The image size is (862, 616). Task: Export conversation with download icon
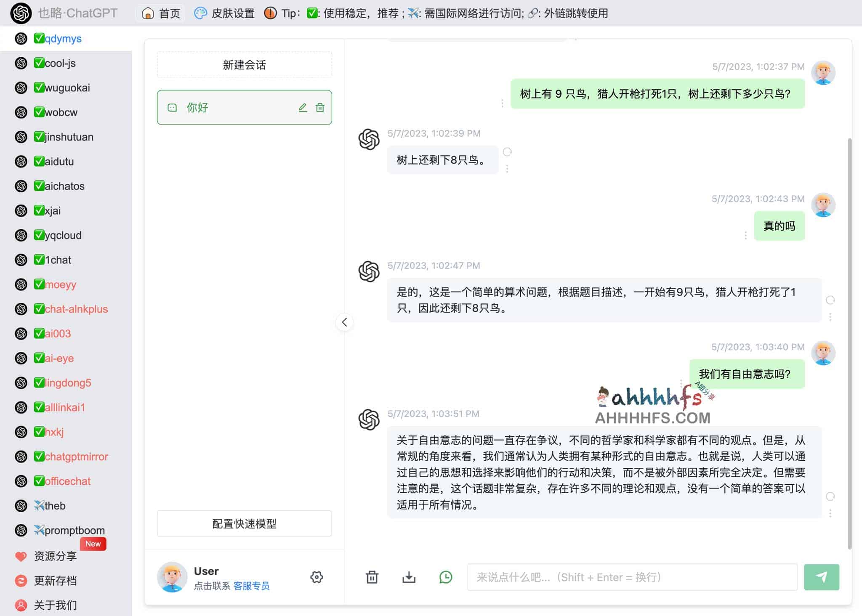coord(409,577)
